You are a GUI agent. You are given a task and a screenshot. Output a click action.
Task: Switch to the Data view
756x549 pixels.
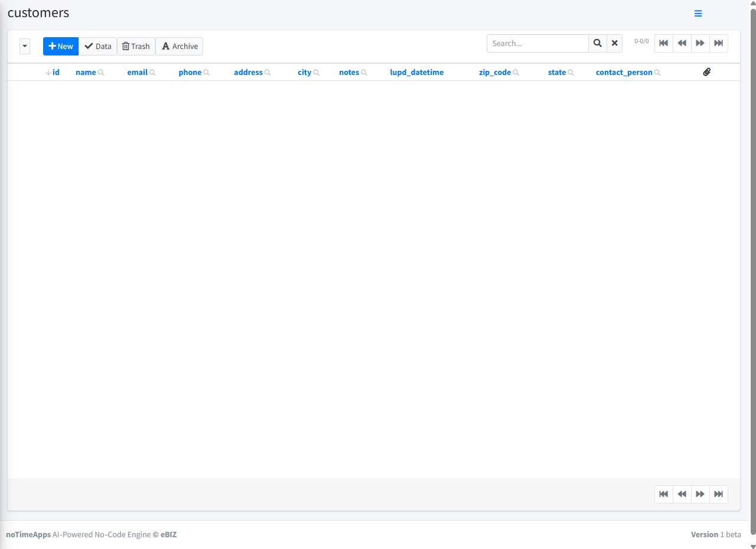[x=97, y=46]
